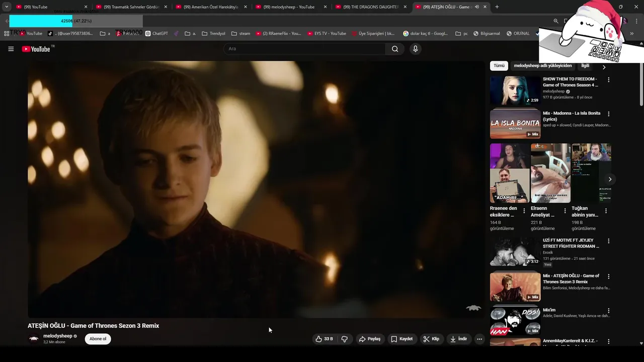Play the Rraenee den eksiklere short

click(x=510, y=173)
